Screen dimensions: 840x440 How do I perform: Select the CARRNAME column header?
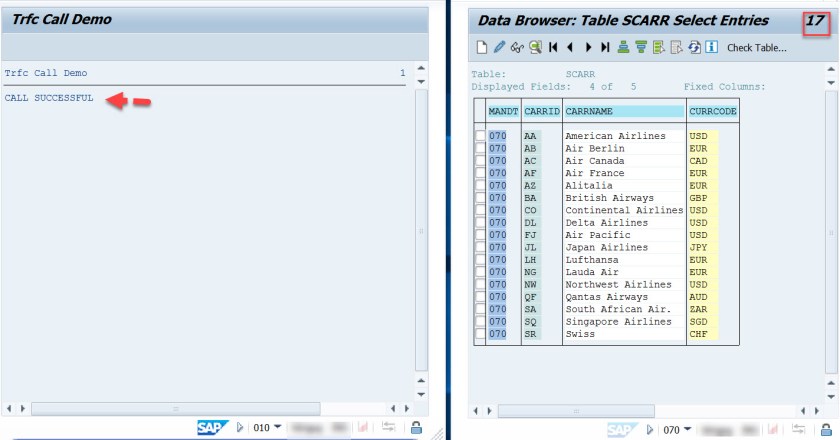(x=624, y=111)
